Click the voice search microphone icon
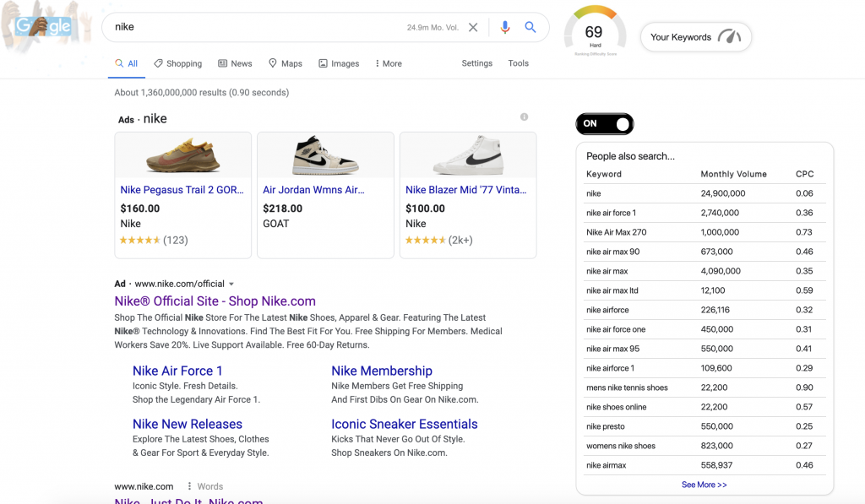The width and height of the screenshot is (865, 504). point(505,27)
